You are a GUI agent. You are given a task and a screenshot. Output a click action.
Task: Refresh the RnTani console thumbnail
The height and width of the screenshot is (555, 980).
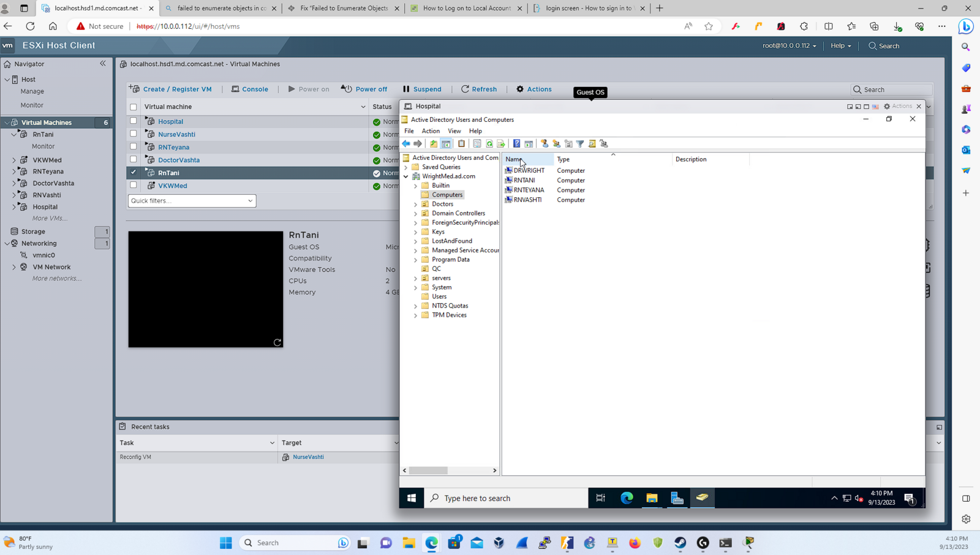click(x=277, y=342)
